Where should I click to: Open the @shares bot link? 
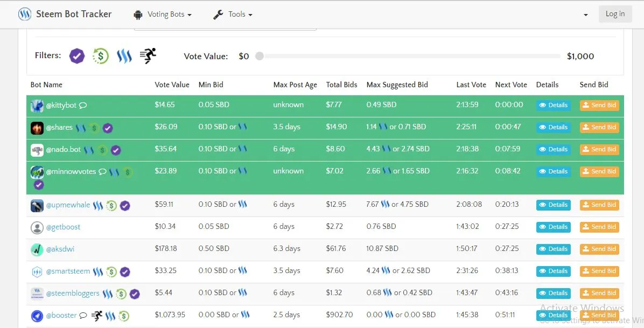[x=59, y=128]
